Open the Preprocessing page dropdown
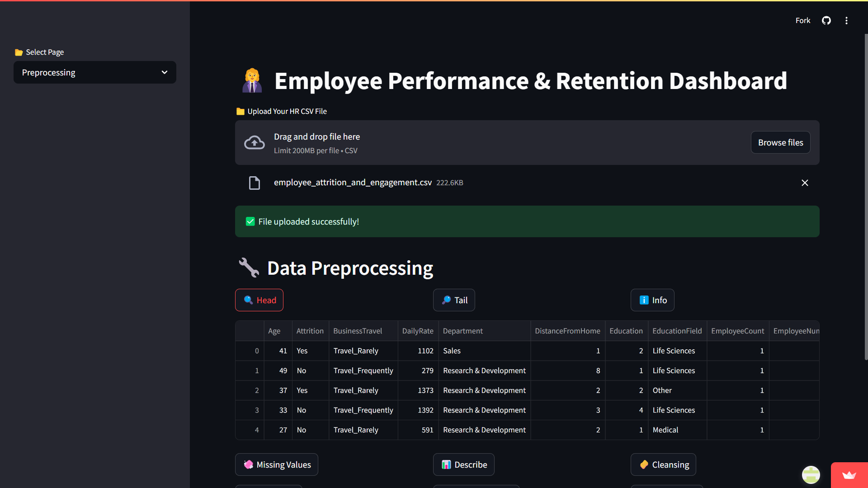The width and height of the screenshot is (868, 488). pos(94,72)
